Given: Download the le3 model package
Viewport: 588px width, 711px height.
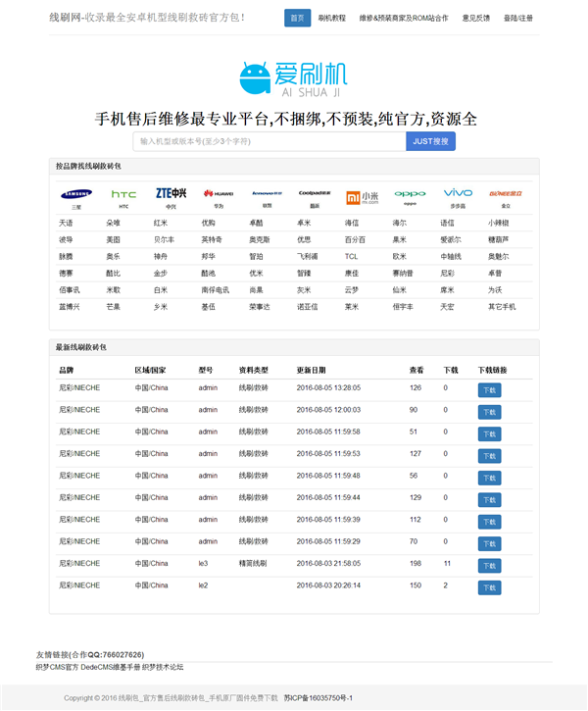Looking at the screenshot, I should pos(489,566).
